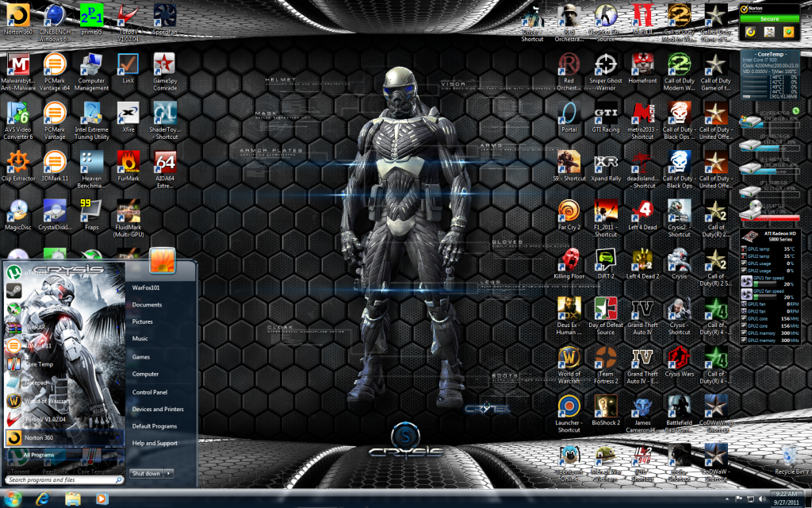Focus the Search programs and files box
Screen dimensions: 812x508
pyautogui.click(x=65, y=480)
